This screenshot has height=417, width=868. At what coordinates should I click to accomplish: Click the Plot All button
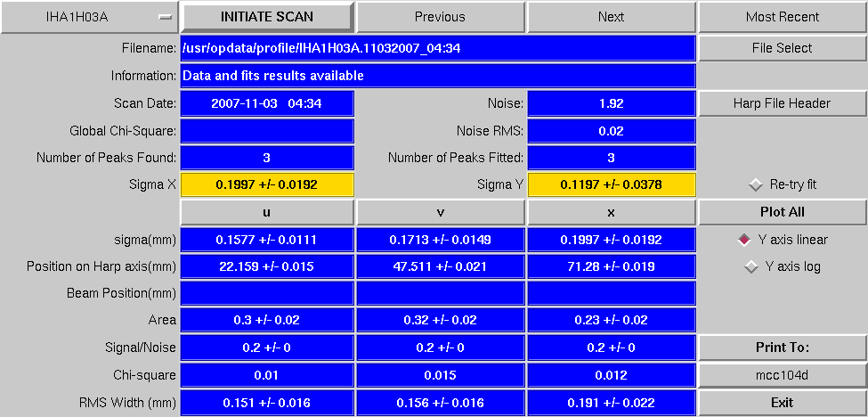coord(783,212)
